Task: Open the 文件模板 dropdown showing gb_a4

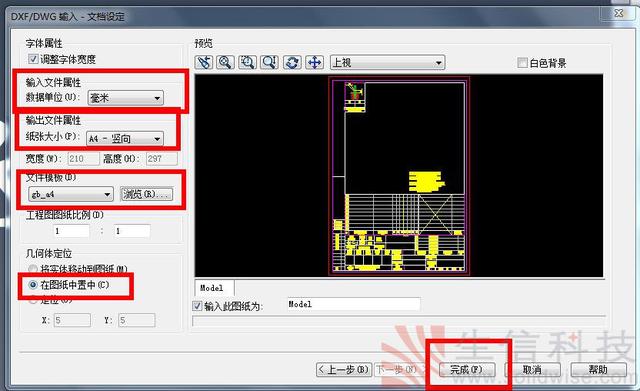Action: click(71, 194)
